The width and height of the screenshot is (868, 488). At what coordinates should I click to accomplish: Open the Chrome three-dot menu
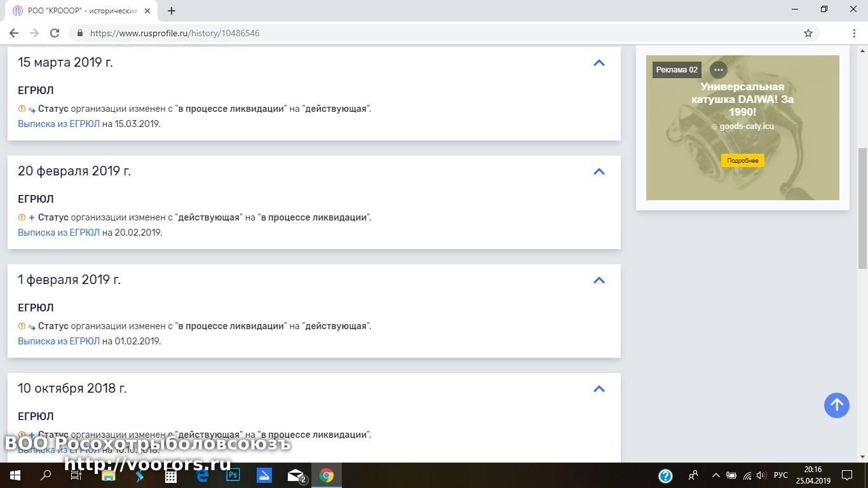tap(854, 33)
